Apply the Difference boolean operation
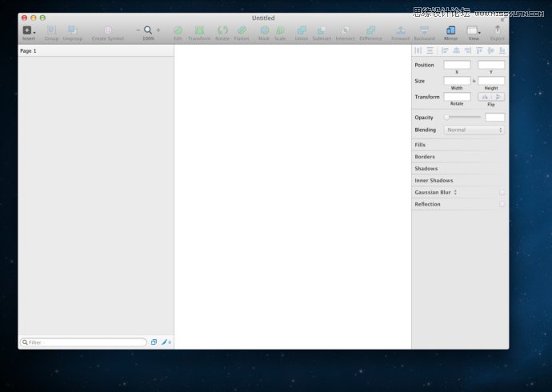 (371, 30)
